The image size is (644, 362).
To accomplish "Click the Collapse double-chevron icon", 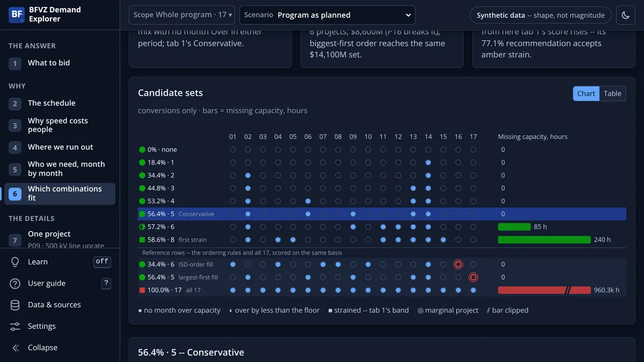I will tap(15, 348).
